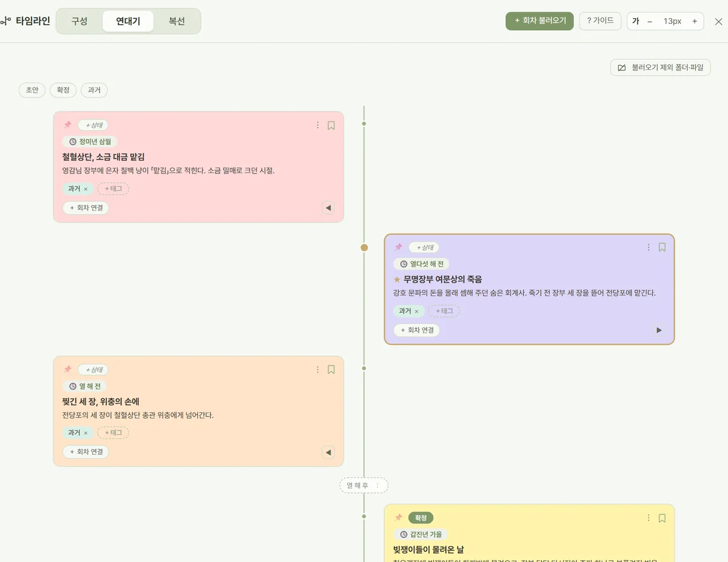Click 불러오기 제외 폴더·파일 button
The image size is (728, 562).
click(x=660, y=68)
